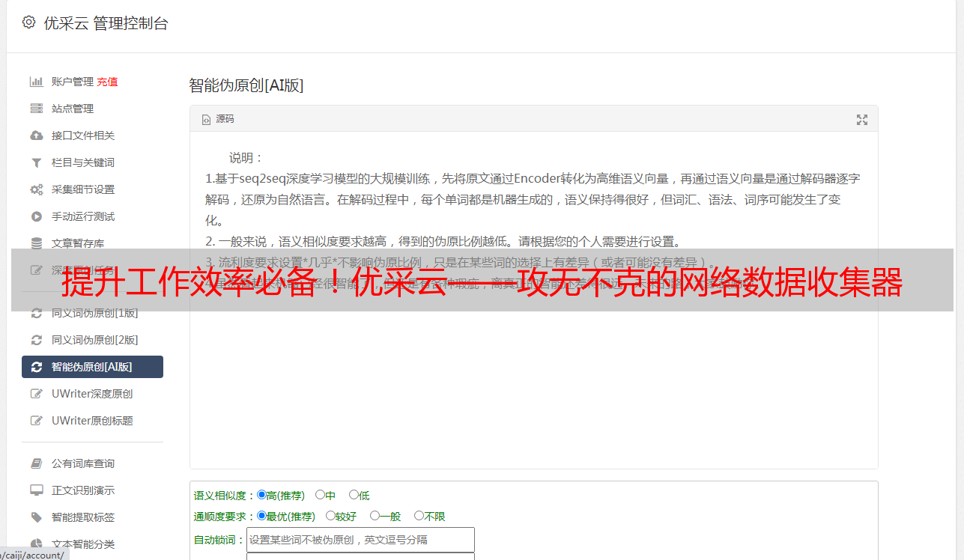Click the 优采云 管理控制台 title
Screen dimensions: 964x560
[x=106, y=23]
